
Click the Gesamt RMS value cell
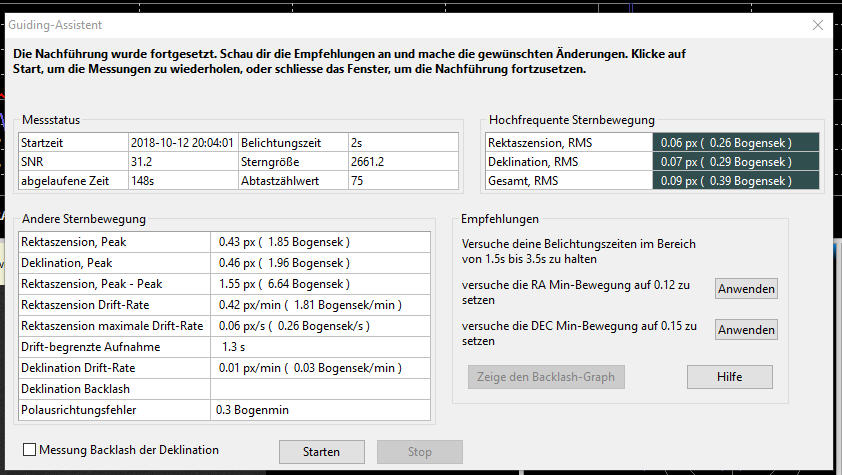(x=739, y=180)
